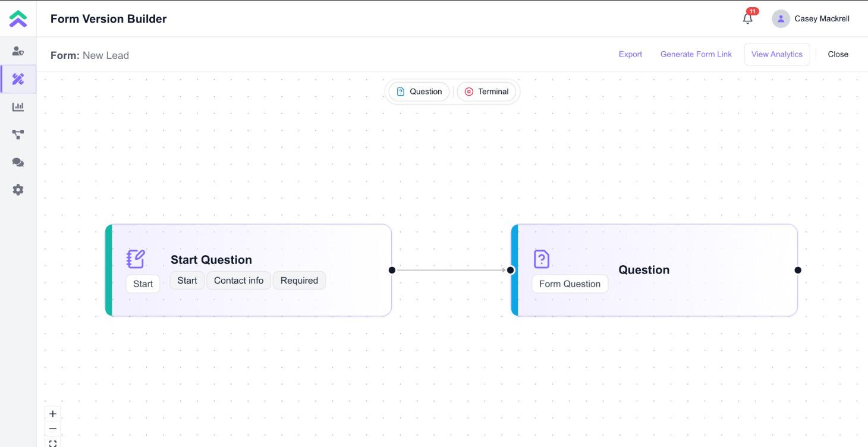
Task: Open the Casey Mackrell account avatar menu
Action: tap(781, 18)
